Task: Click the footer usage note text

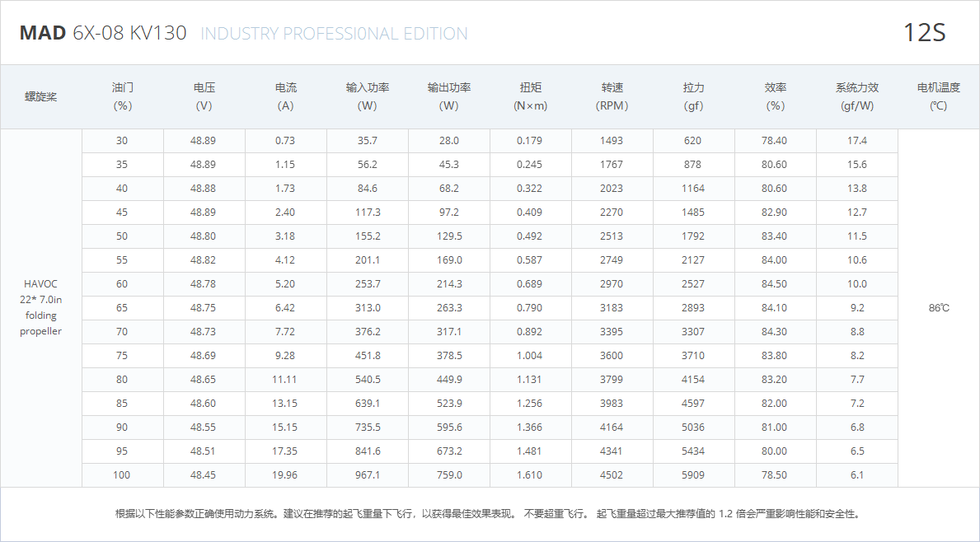Action: coord(490,514)
